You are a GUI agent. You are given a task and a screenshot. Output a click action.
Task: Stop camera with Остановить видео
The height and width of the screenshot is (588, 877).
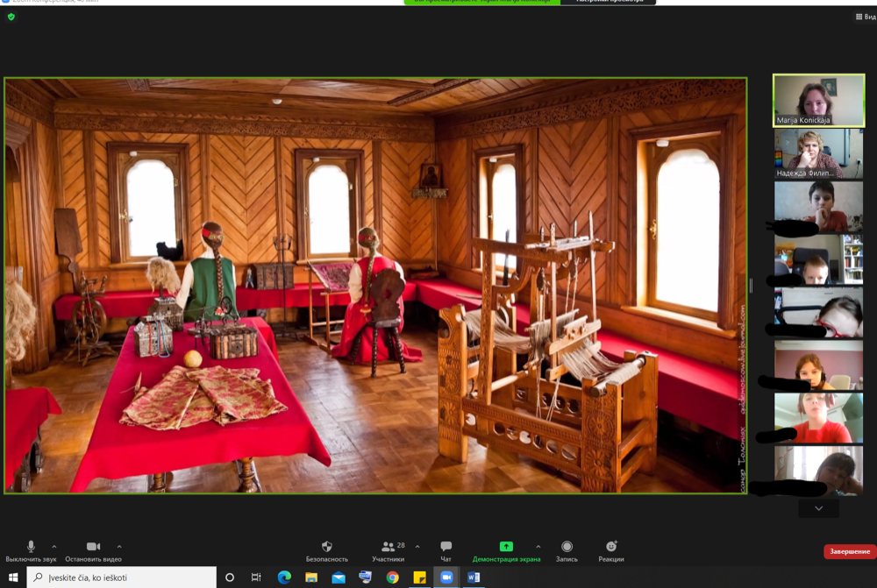(93, 550)
